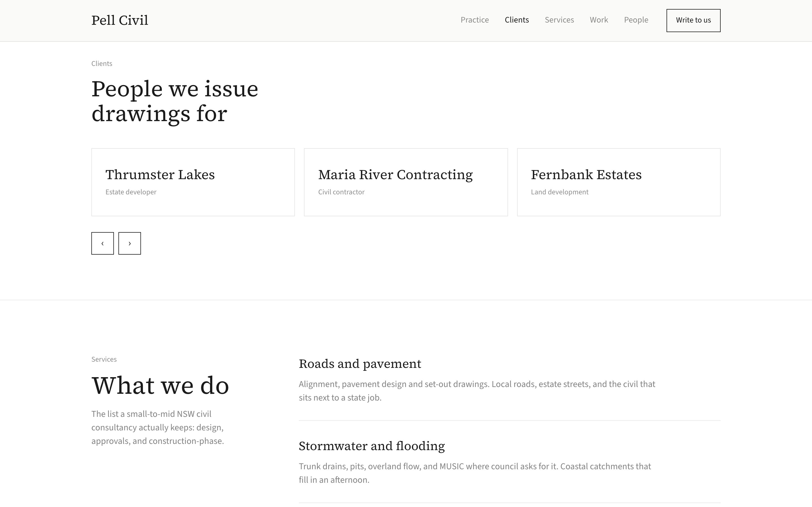Click the previous carousel arrow button
The height and width of the screenshot is (507, 812).
102,243
